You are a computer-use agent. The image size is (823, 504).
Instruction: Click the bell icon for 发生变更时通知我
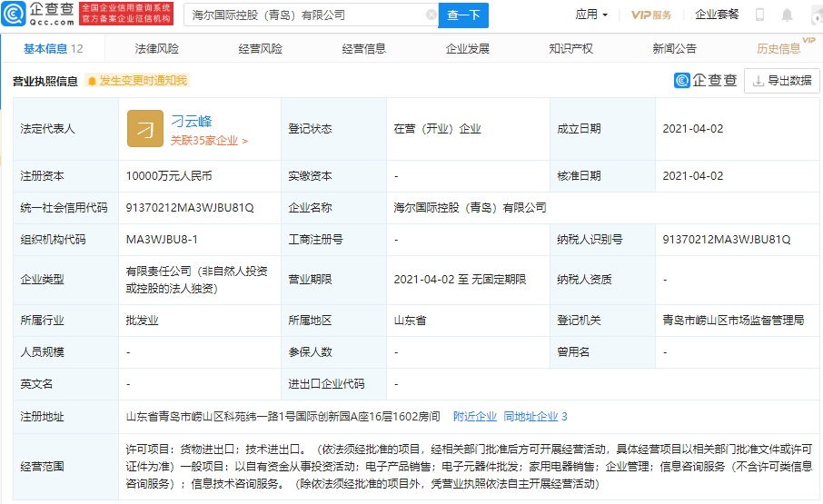coord(92,81)
